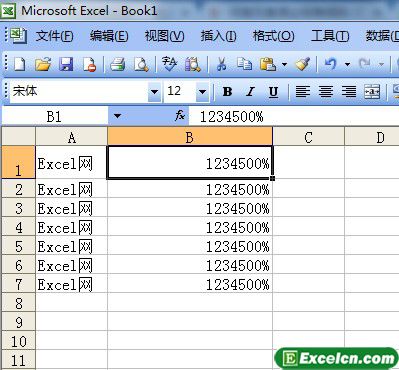The image size is (399, 370).
Task: Select row 1 header
Action: [x=18, y=162]
